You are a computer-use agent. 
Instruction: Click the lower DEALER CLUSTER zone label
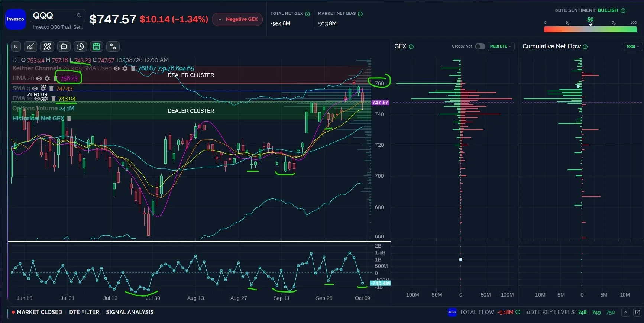click(x=191, y=111)
